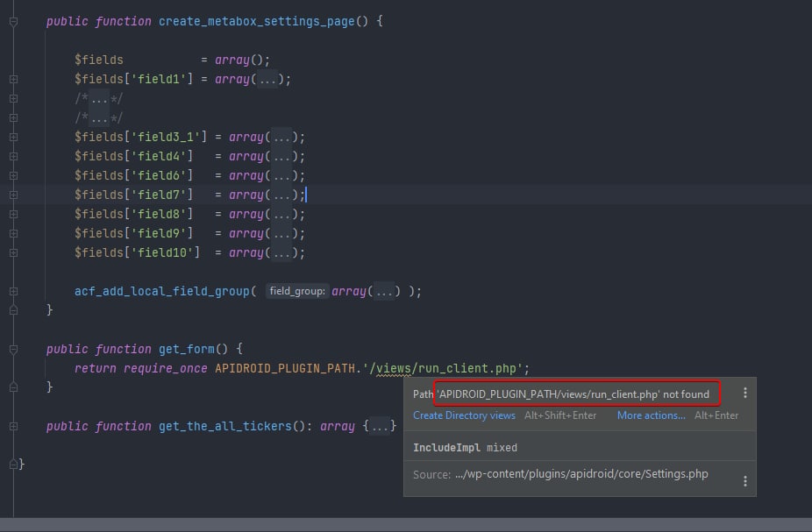Click folded {...} body of get_the_all_tickers
This screenshot has height=532, width=812.
[379, 427]
